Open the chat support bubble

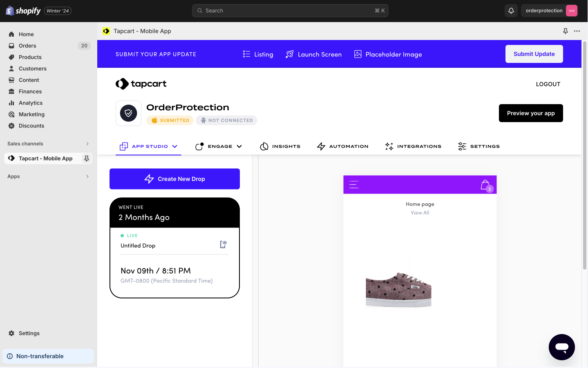562,347
